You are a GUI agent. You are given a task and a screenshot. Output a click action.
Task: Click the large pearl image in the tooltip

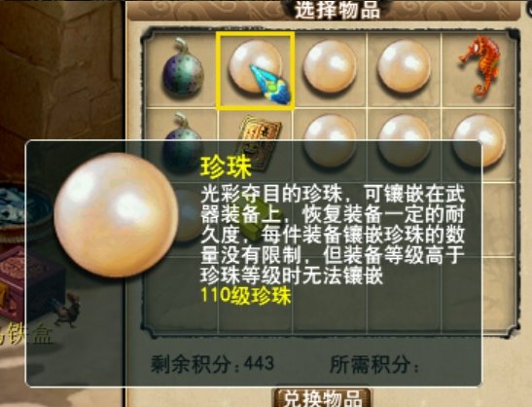point(116,215)
